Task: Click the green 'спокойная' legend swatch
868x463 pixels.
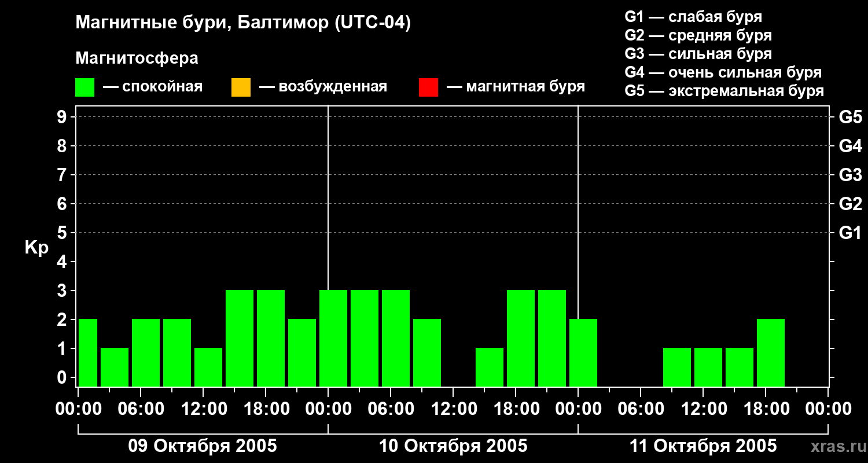Action: [85, 87]
